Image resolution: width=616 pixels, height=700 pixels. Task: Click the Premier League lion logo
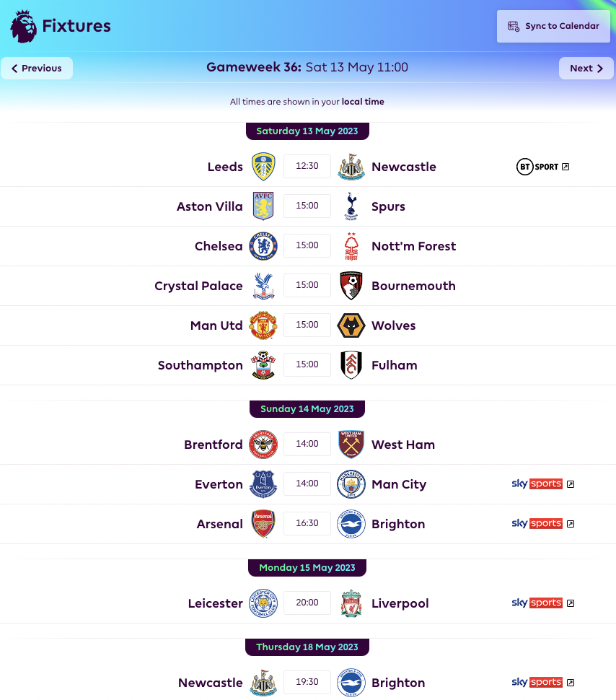(x=24, y=26)
